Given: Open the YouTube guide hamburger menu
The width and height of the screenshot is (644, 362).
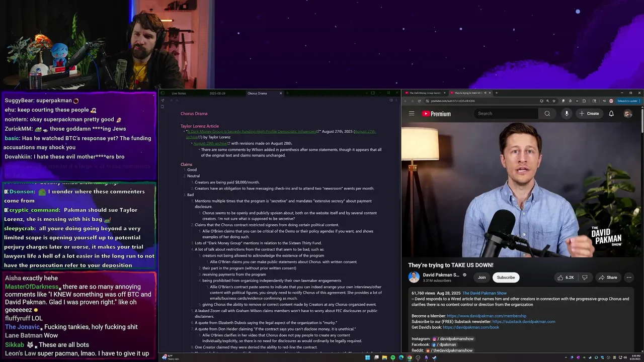Looking at the screenshot, I should 412,114.
